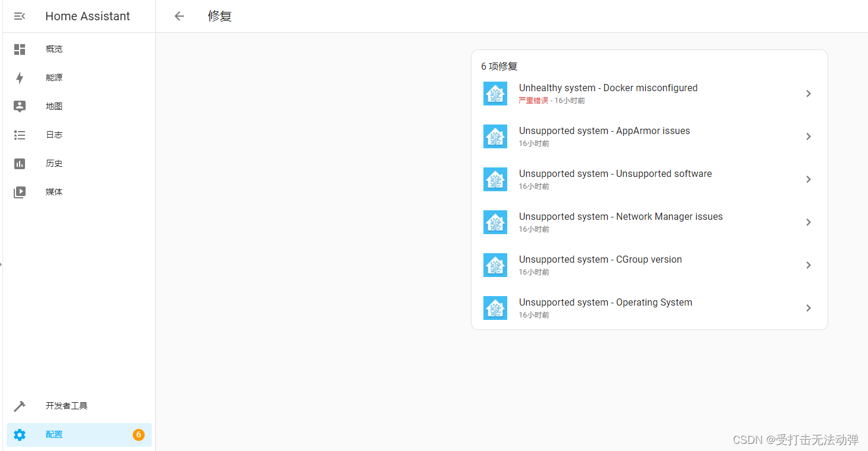The width and height of the screenshot is (868, 451).
Task: Click the 修复 page title
Action: (x=220, y=16)
